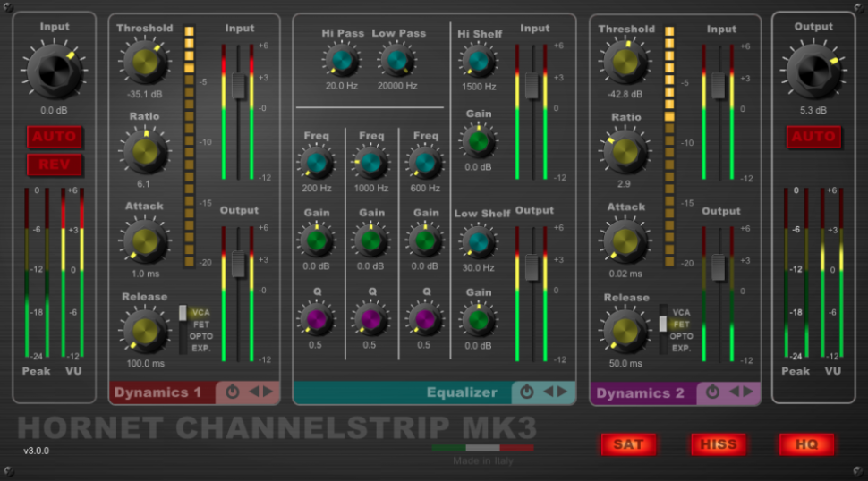Image resolution: width=868 pixels, height=481 pixels.
Task: Move Equalizer module right with arrow
Action: click(561, 392)
